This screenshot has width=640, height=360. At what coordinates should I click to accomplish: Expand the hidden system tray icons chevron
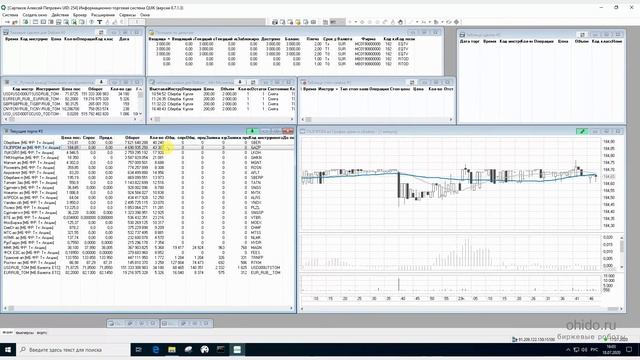(568, 350)
